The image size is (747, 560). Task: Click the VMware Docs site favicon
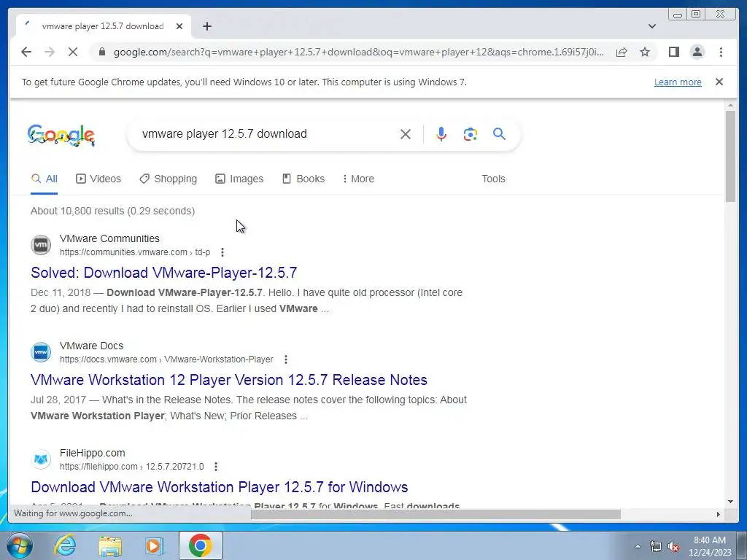point(41,352)
